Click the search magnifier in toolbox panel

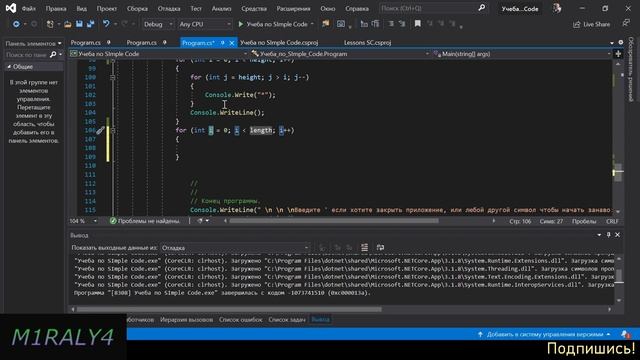click(x=53, y=54)
